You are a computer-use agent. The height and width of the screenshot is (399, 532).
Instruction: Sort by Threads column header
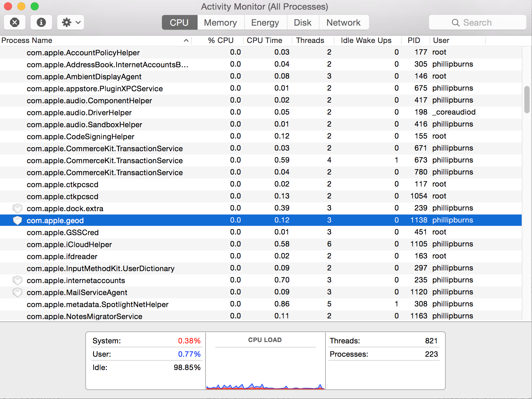pyautogui.click(x=313, y=40)
